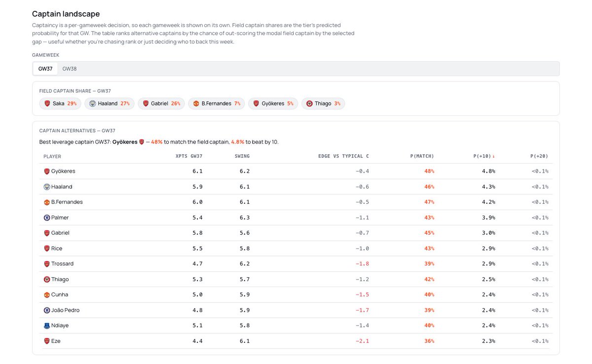Select the Haaland 27% captain share chip

109,104
